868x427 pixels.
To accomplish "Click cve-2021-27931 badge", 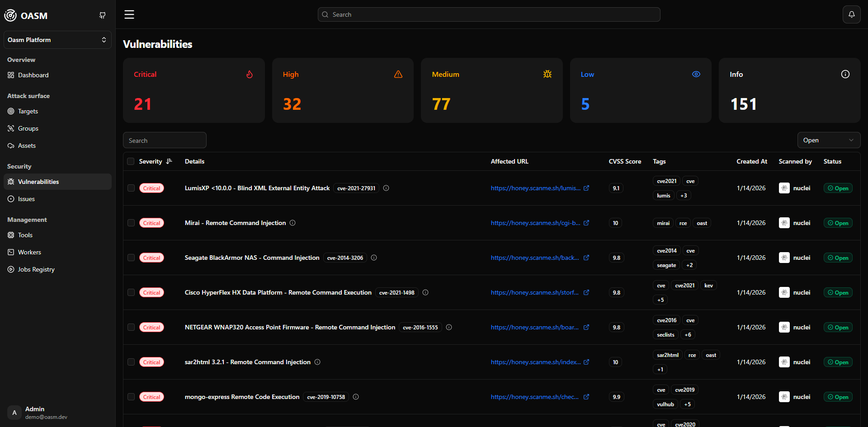I will 356,188.
